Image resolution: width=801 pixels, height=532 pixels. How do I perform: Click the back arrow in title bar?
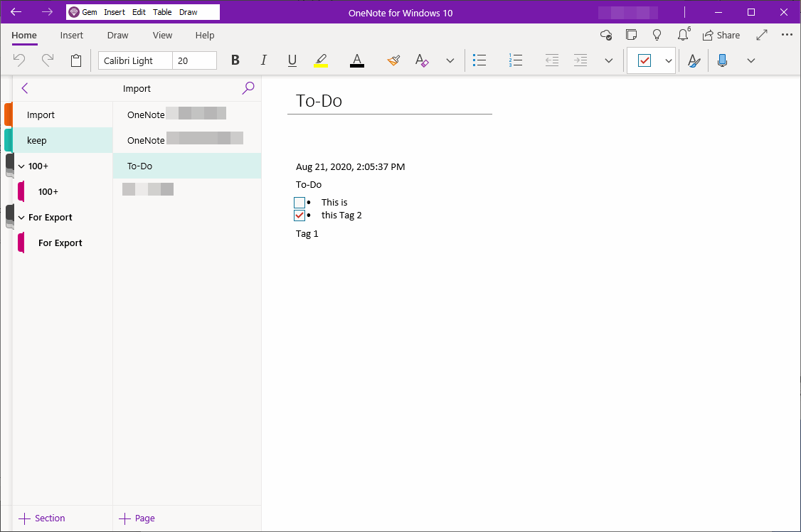[x=16, y=12]
